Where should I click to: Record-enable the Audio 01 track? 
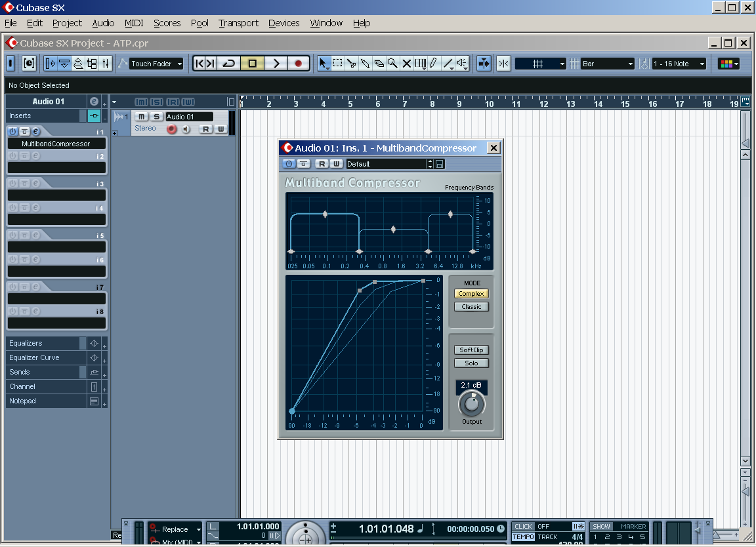(x=171, y=129)
